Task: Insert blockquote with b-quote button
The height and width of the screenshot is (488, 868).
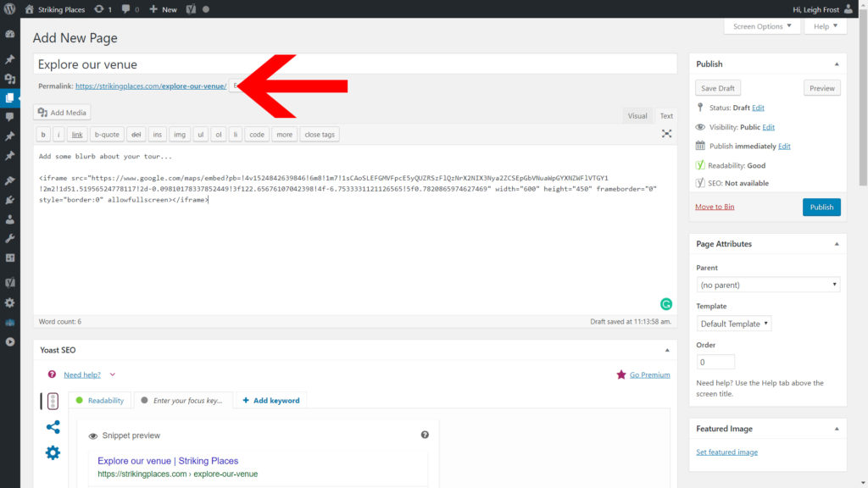Action: point(107,135)
